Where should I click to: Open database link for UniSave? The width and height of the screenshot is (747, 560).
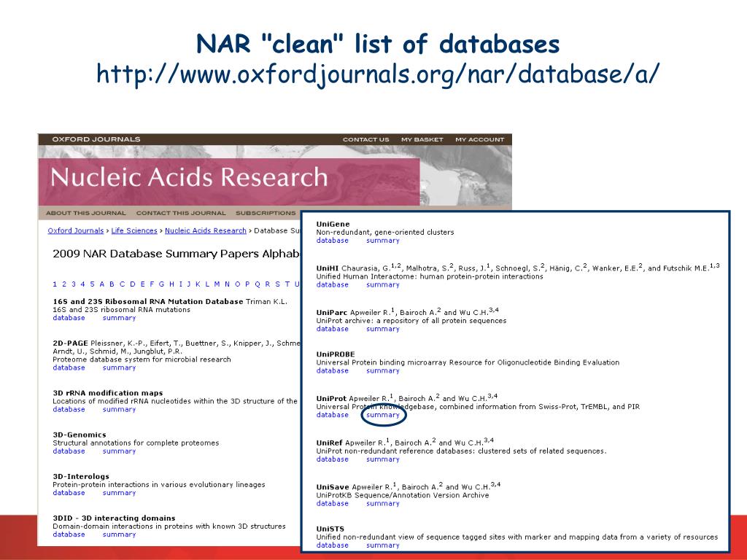coord(333,503)
